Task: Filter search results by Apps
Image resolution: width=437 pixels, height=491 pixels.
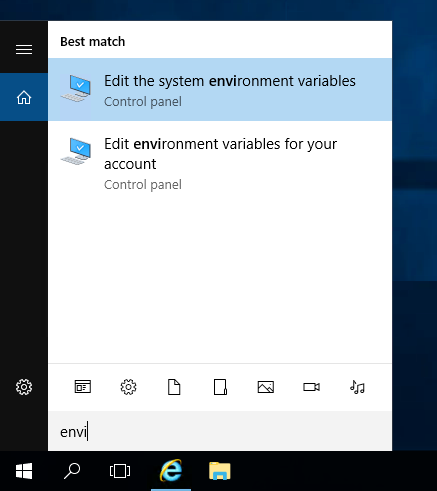Action: [x=83, y=387]
